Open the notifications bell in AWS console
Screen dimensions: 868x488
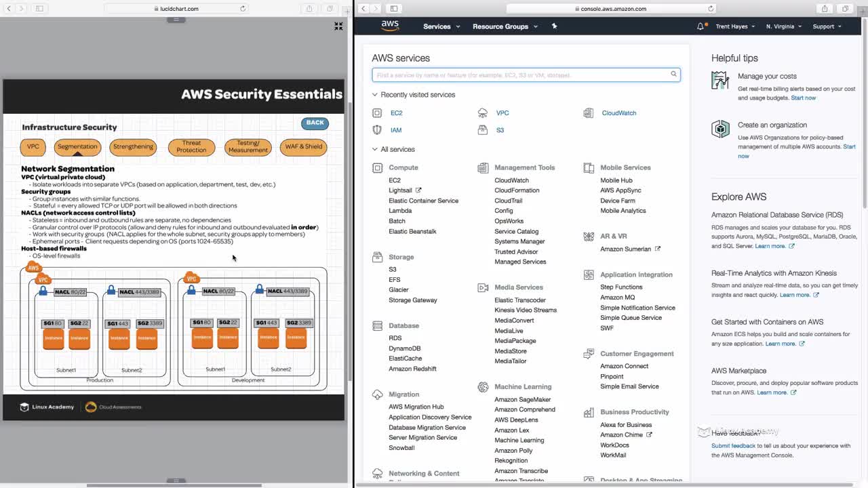point(701,26)
